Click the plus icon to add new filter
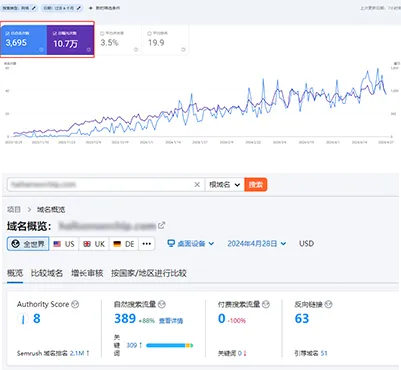The width and height of the screenshot is (401, 370). 90,8
